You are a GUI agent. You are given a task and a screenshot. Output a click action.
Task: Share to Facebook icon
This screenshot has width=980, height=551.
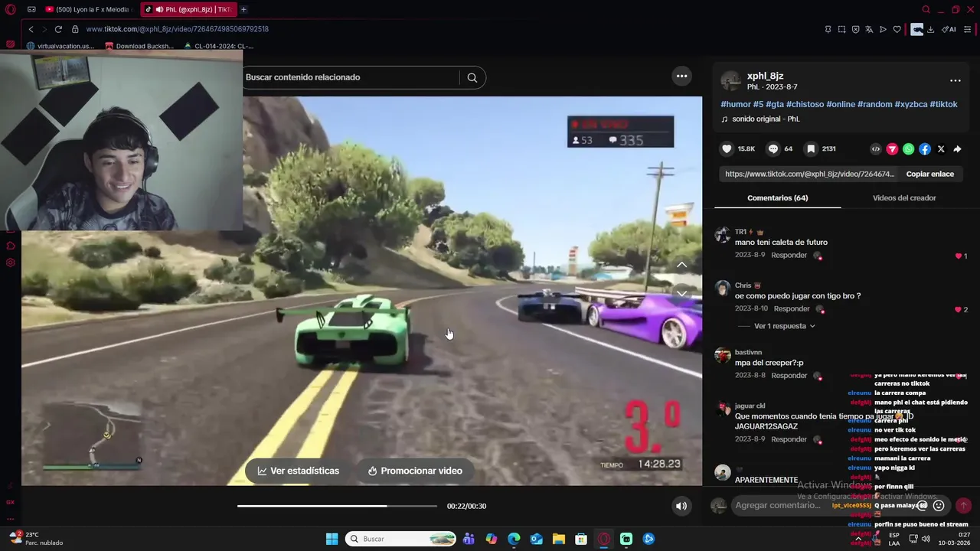coord(925,149)
